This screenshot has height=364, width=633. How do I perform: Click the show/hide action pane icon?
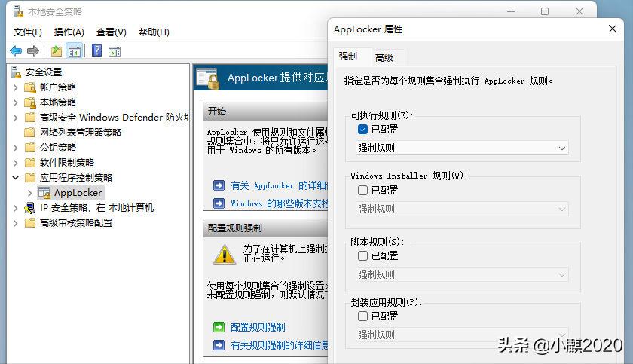115,51
